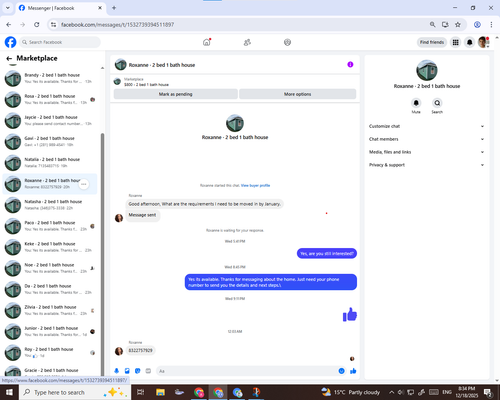This screenshot has height=400, width=500.
Task: Expand the Chat members section
Action: (426, 139)
